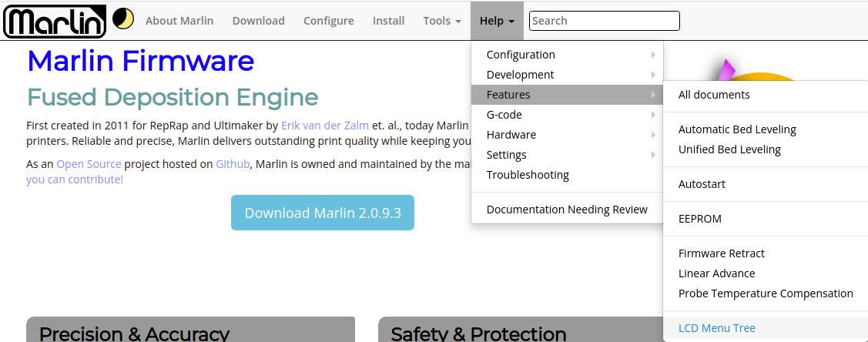Click the Marlin logo
Image resolution: width=868 pixels, height=342 pixels.
tap(54, 21)
